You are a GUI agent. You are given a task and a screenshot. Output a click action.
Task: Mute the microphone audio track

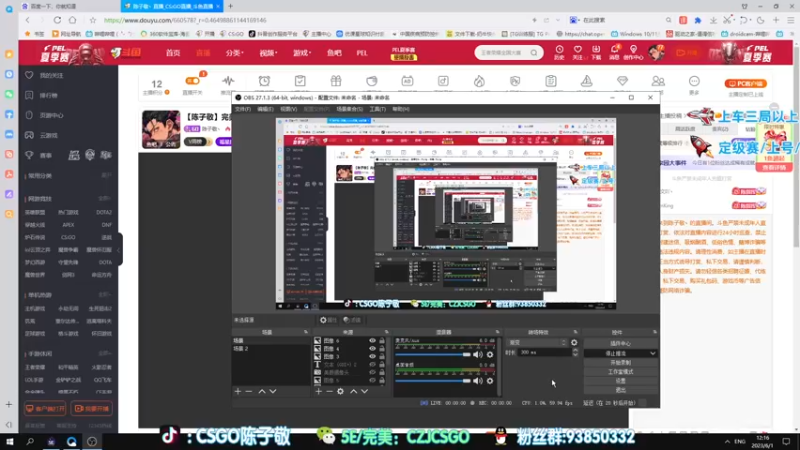pos(478,355)
